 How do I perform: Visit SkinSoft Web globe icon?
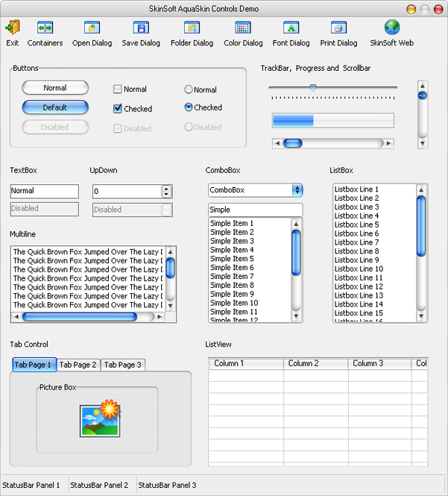coord(392,28)
